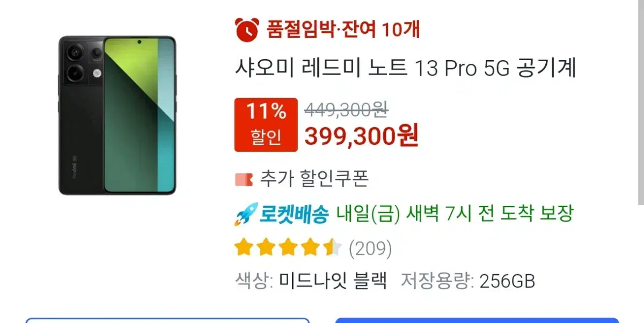Click the red coupon ticket icon
Image resolution: width=644 pixels, height=323 pixels.
pyautogui.click(x=244, y=179)
